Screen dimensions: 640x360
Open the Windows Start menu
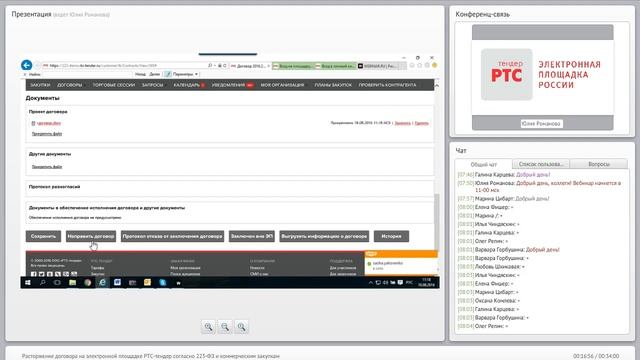28,282
